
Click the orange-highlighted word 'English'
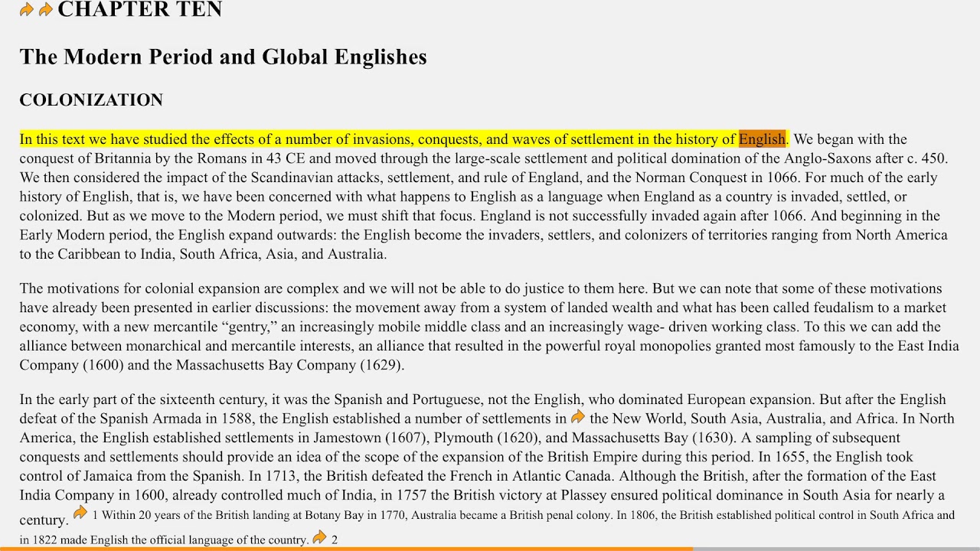coord(762,139)
